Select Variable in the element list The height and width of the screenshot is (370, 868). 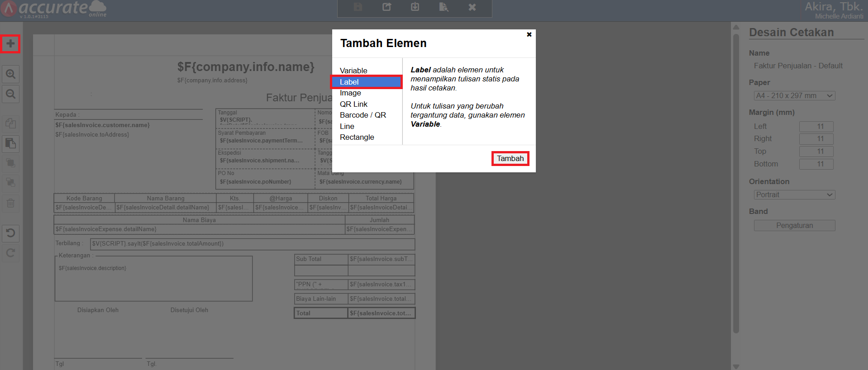click(353, 71)
